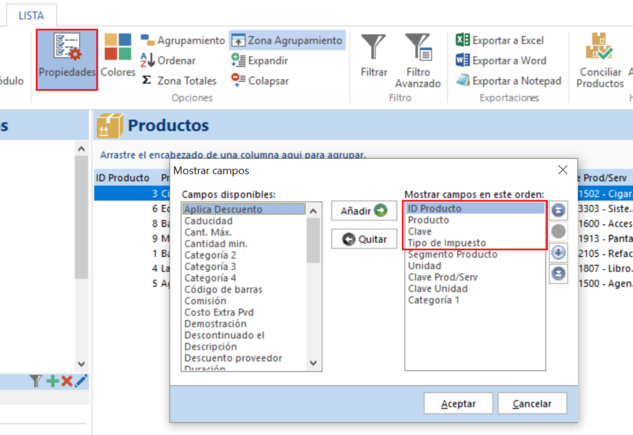Move selected field down one position
This screenshot has width=633, height=435.
click(x=558, y=253)
